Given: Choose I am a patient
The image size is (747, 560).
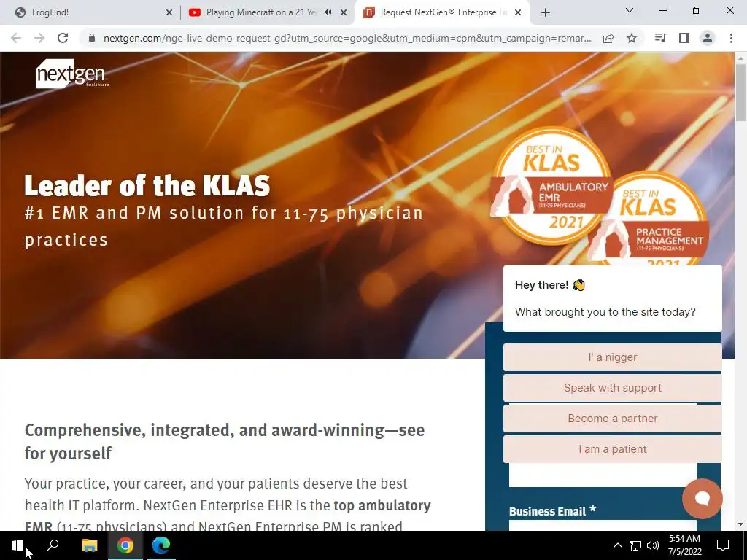Looking at the screenshot, I should point(613,449).
